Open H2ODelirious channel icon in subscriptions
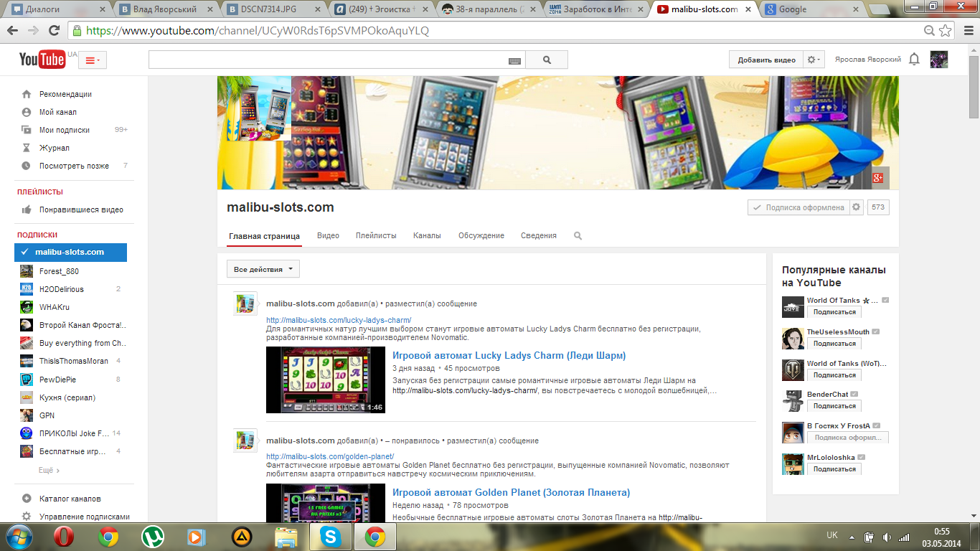This screenshot has width=980, height=551. (x=27, y=289)
